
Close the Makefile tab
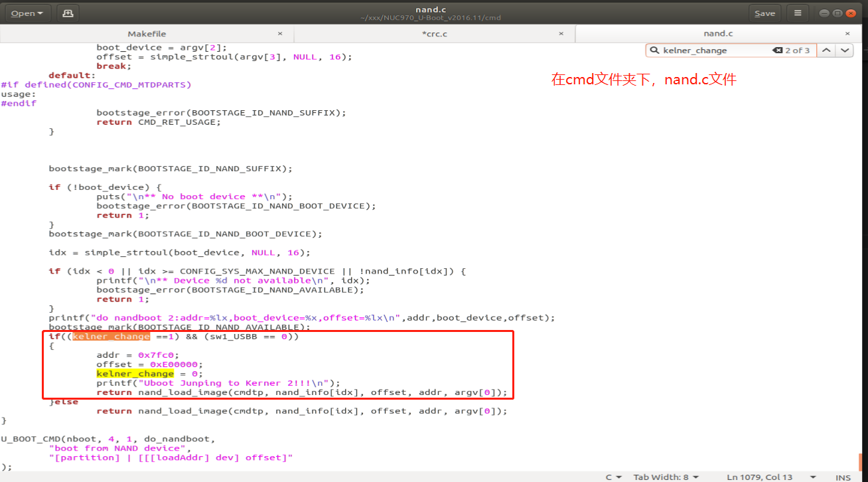pos(280,33)
